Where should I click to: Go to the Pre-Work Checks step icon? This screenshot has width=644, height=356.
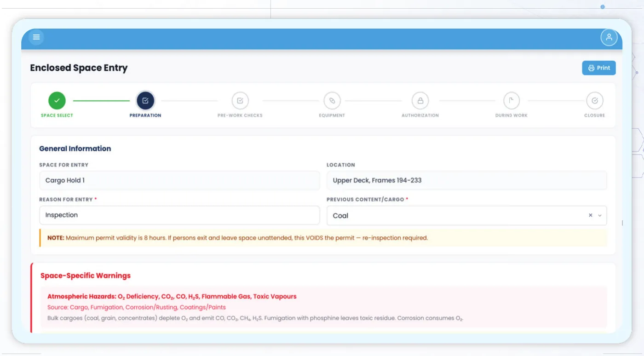tap(240, 100)
